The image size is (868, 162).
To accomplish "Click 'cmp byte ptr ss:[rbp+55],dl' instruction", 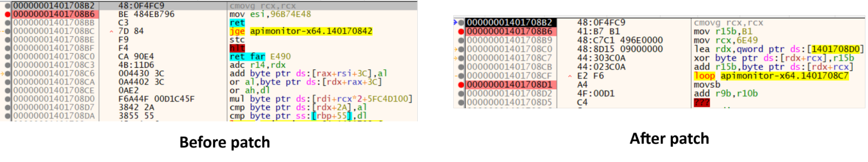I will (298, 116).
